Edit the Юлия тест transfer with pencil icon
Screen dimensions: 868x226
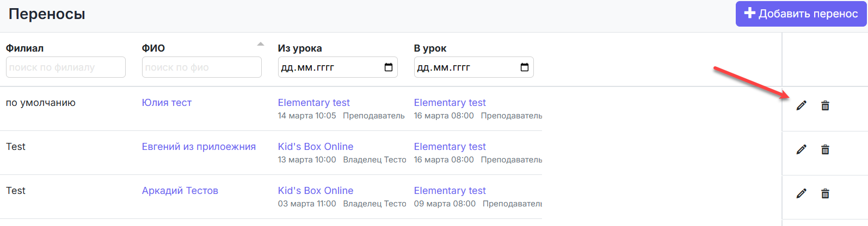click(x=801, y=105)
